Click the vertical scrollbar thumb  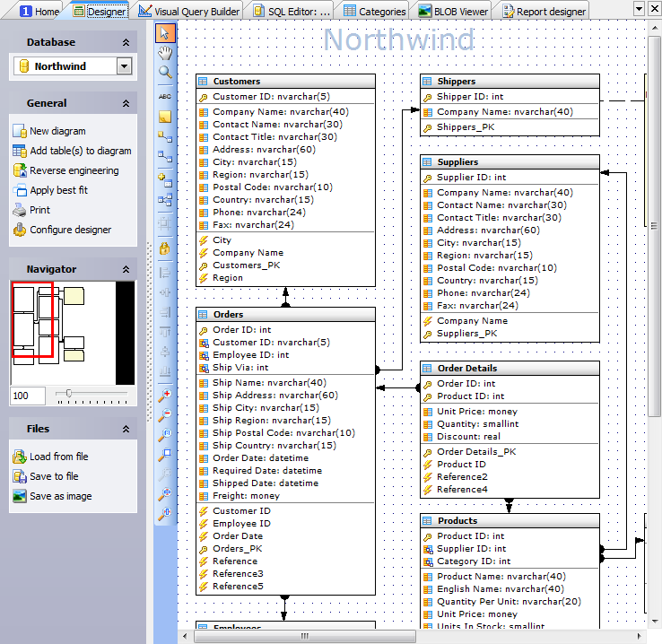point(654,227)
